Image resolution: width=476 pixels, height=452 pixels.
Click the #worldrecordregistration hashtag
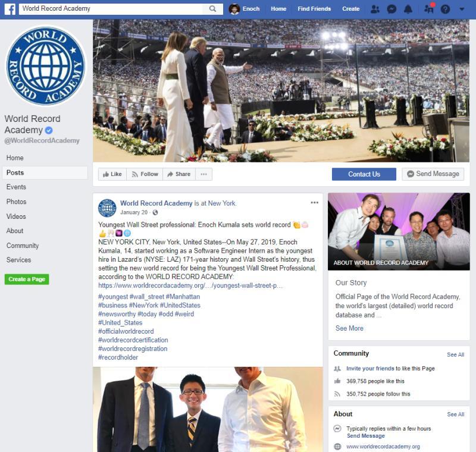click(x=133, y=349)
